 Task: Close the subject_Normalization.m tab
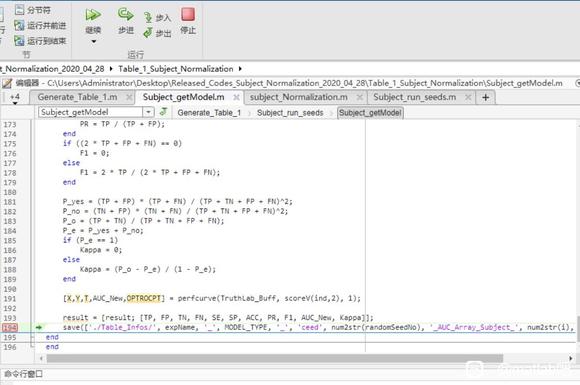360,97
